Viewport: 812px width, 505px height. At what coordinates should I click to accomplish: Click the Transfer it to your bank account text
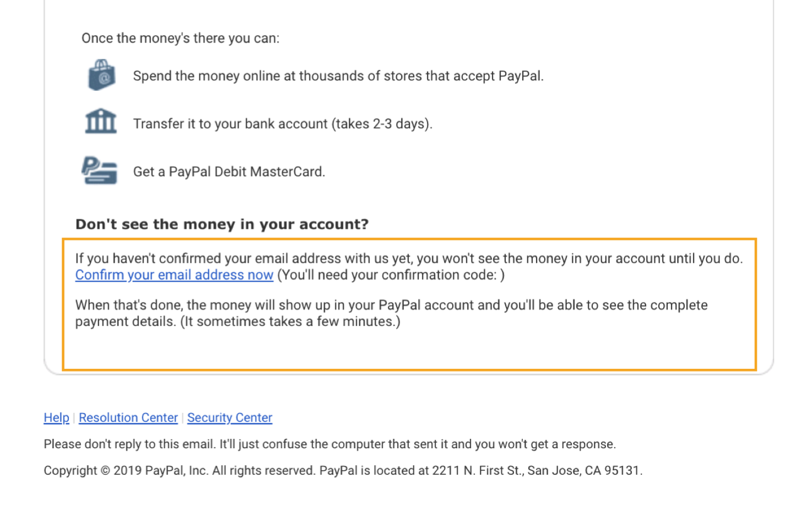click(283, 124)
